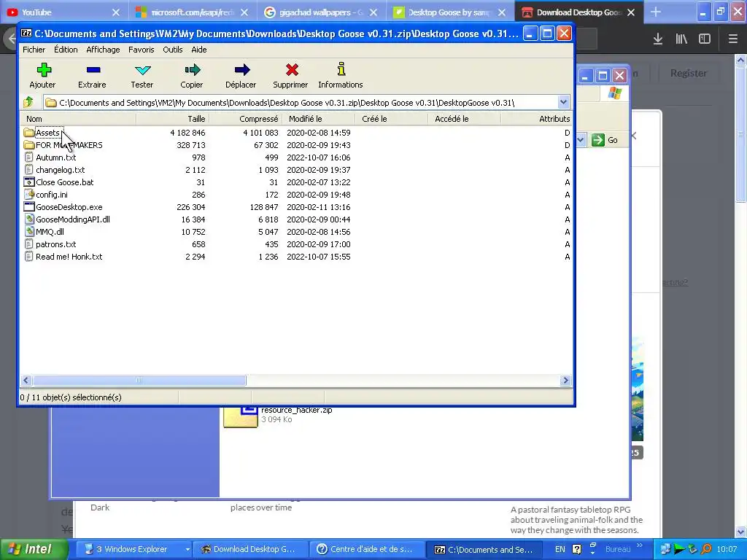The width and height of the screenshot is (747, 560).
Task: Select the GooseDesktop.exe file icon
Action: point(29,206)
